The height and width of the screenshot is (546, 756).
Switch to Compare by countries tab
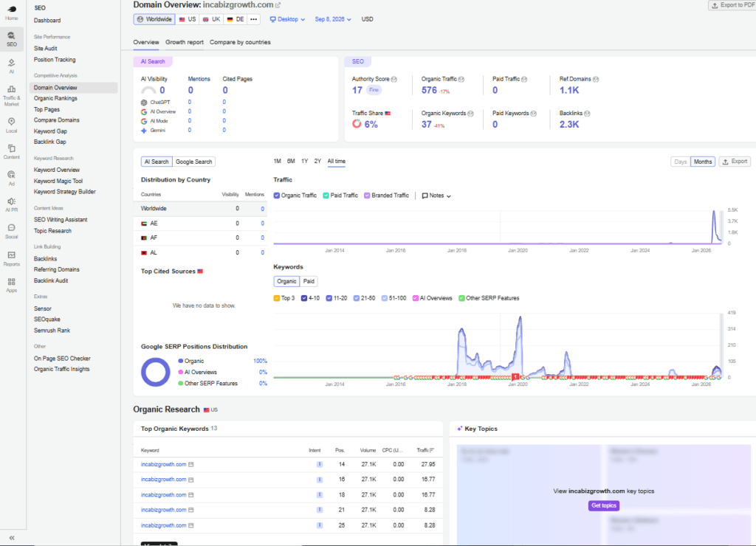tap(240, 42)
